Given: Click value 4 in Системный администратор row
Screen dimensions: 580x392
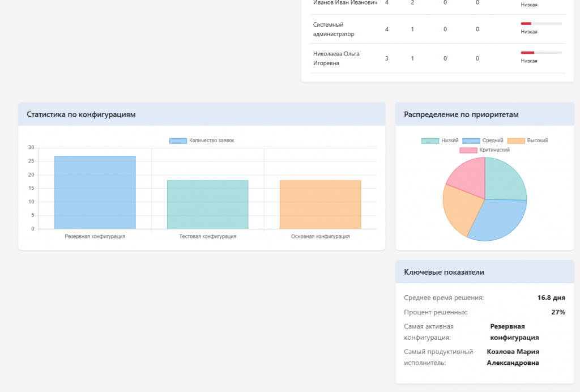Looking at the screenshot, I should click(386, 29).
